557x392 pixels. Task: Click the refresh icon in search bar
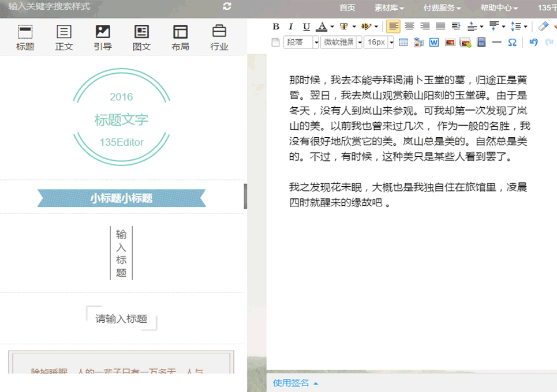[227, 6]
